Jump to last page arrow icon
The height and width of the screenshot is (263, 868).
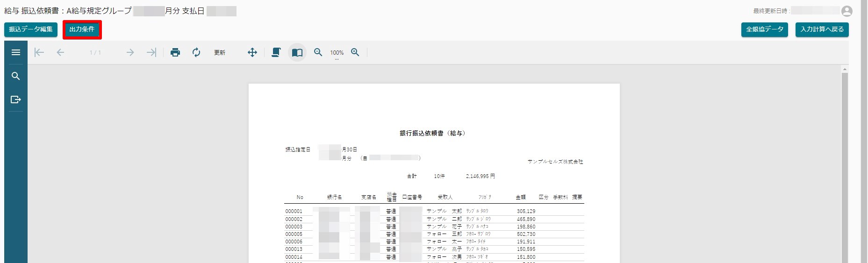pyautogui.click(x=151, y=52)
